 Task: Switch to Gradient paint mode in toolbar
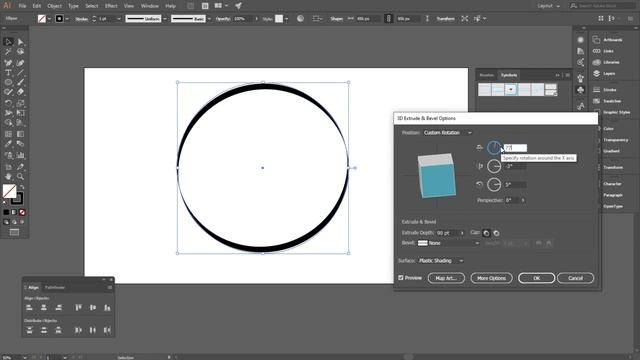point(14,212)
